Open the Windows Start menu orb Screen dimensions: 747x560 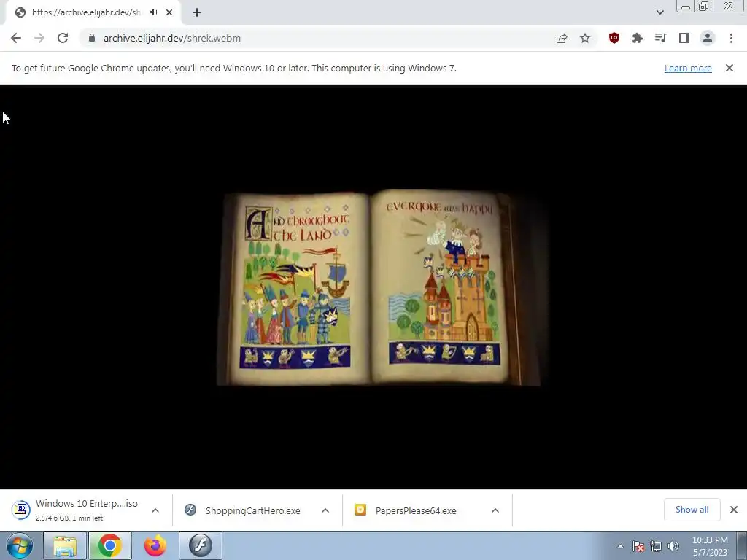tap(20, 545)
